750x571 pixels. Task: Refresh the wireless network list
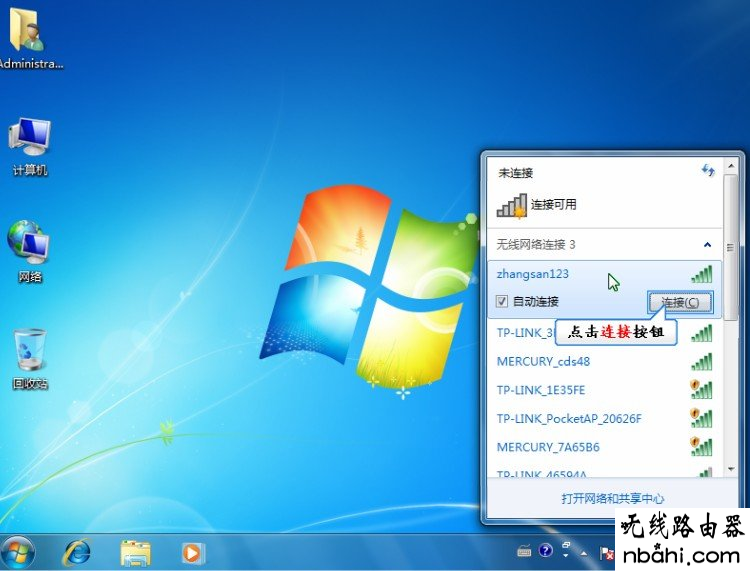708,170
